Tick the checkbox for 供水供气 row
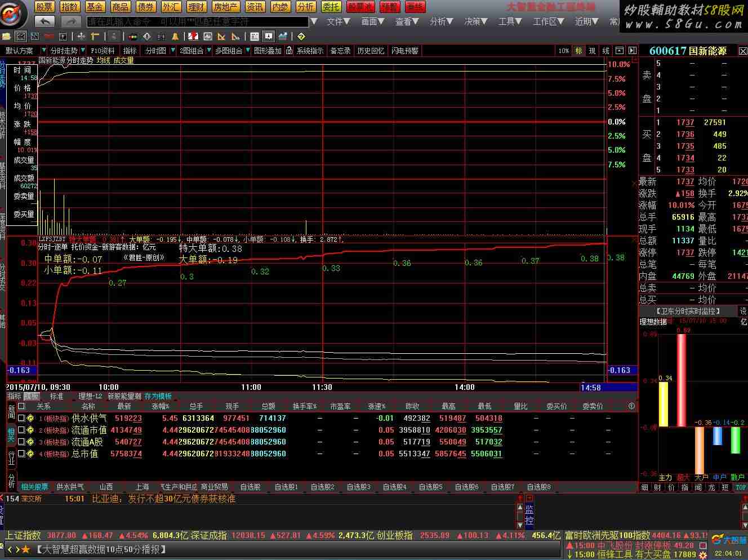The image size is (748, 560). tap(21, 418)
